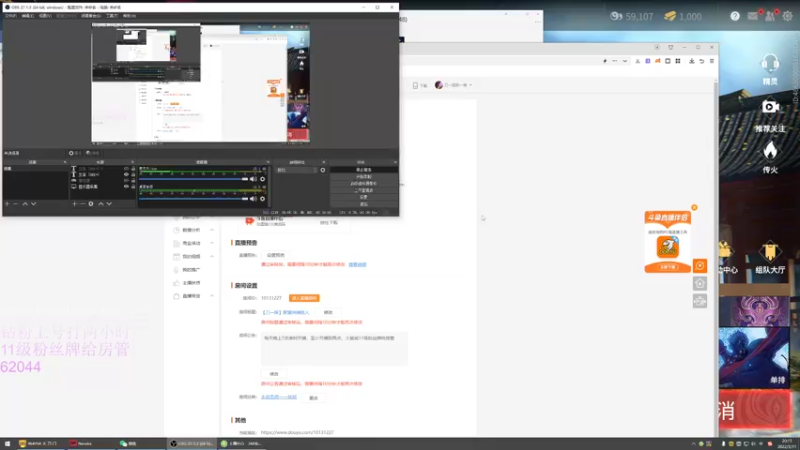Remove the selected OBS scene

click(16, 204)
